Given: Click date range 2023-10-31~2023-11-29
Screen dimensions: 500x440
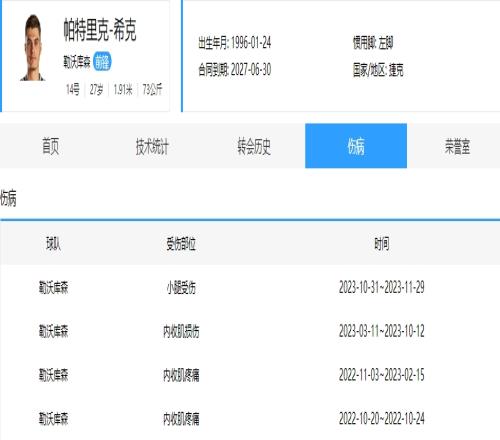Looking at the screenshot, I should point(382,287).
